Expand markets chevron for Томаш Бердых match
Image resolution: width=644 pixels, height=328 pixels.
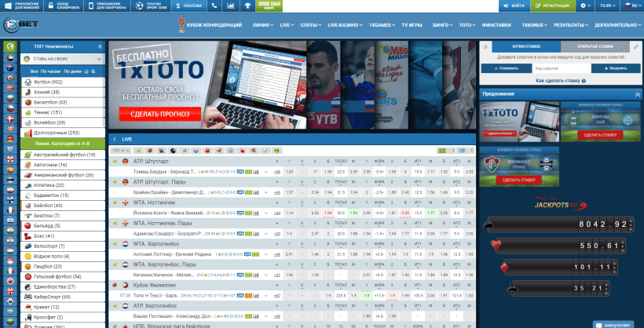(x=266, y=172)
